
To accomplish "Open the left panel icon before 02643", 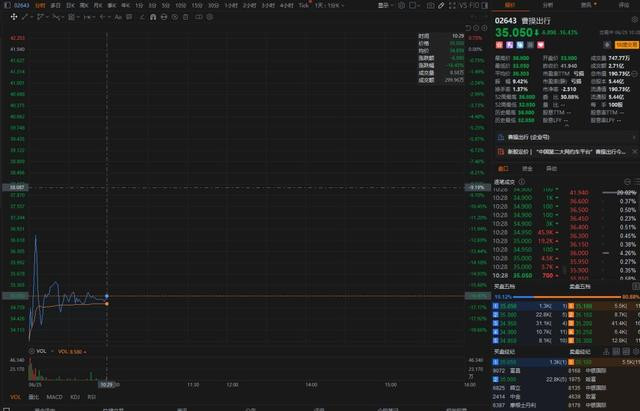I will (7, 5).
